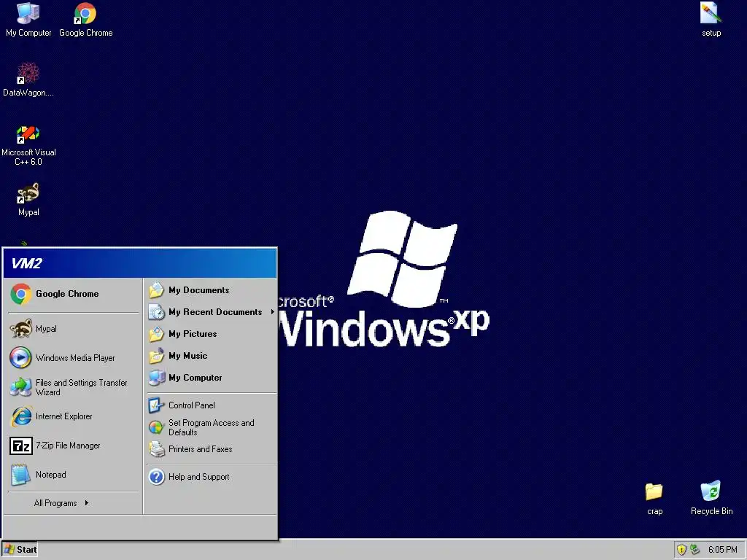747x560 pixels.
Task: Click the Mypal raccoon icon in Start menu
Action: (21, 329)
